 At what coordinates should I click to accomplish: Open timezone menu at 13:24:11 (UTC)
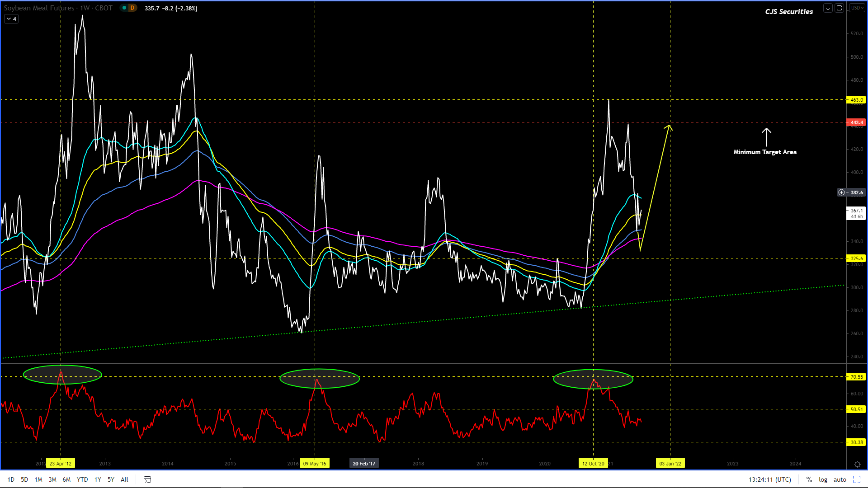[769, 479]
